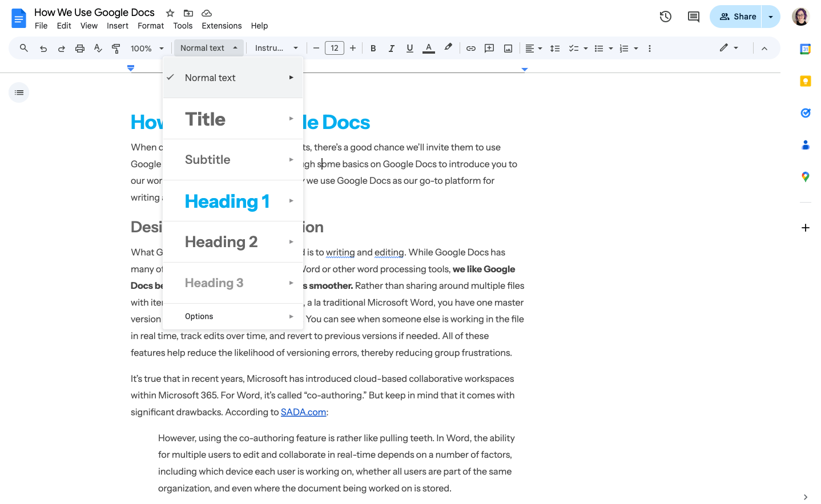Choose the Title style

tap(233, 119)
